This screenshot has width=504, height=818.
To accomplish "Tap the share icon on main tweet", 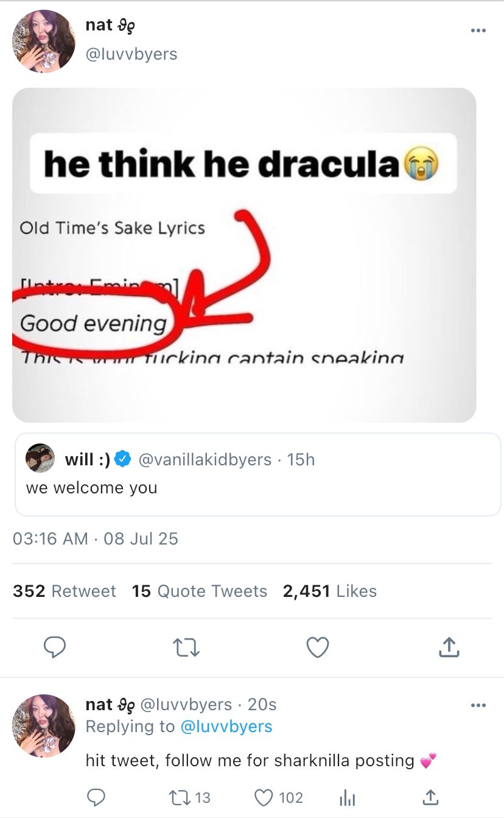I will point(449,647).
